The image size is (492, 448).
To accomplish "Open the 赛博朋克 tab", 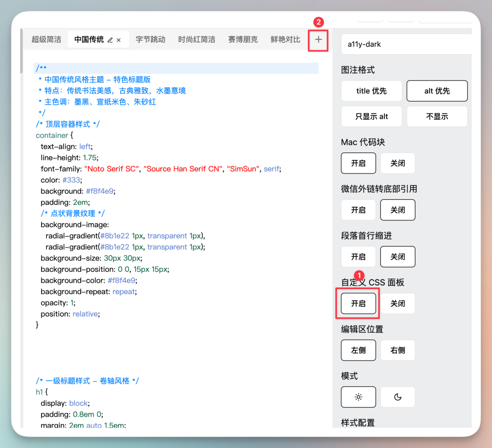I will pos(243,40).
